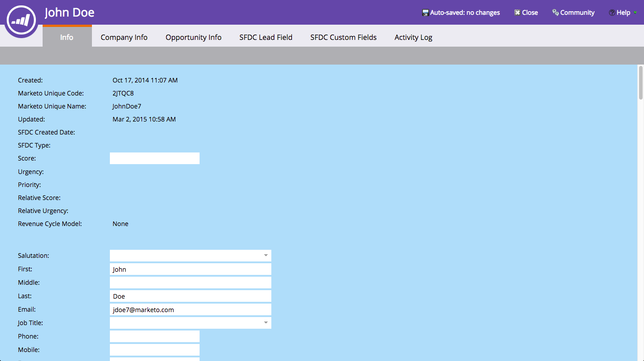Click the SFDC Type label

point(34,145)
